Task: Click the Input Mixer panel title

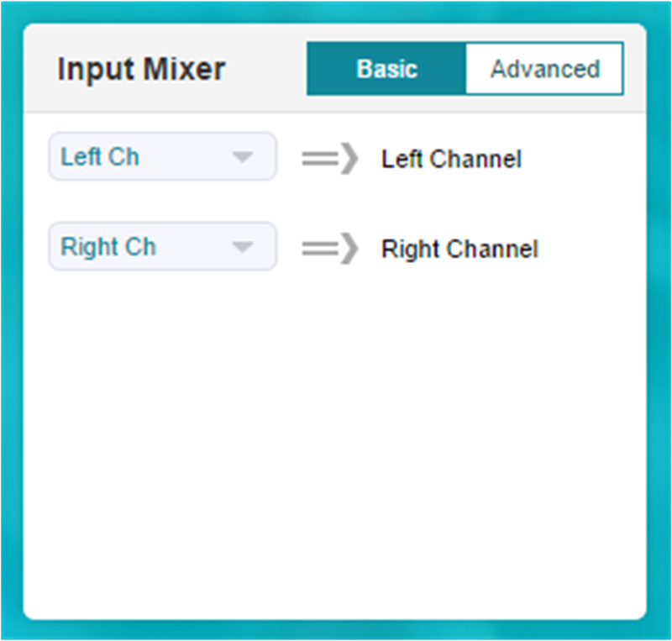Action: 141,69
